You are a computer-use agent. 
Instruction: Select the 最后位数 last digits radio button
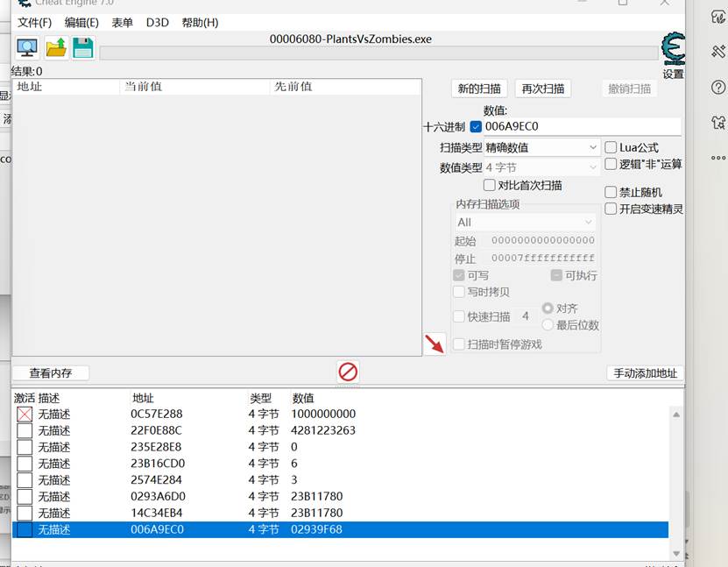(548, 325)
